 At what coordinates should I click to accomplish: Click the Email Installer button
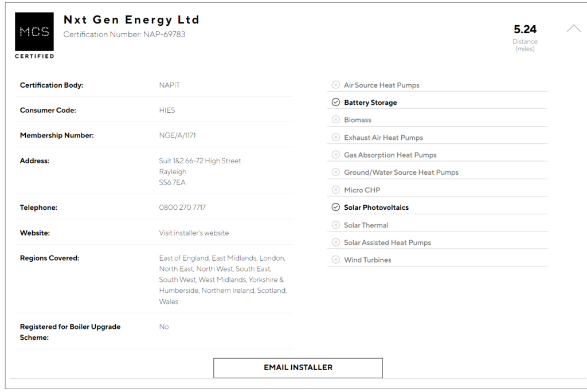click(298, 368)
